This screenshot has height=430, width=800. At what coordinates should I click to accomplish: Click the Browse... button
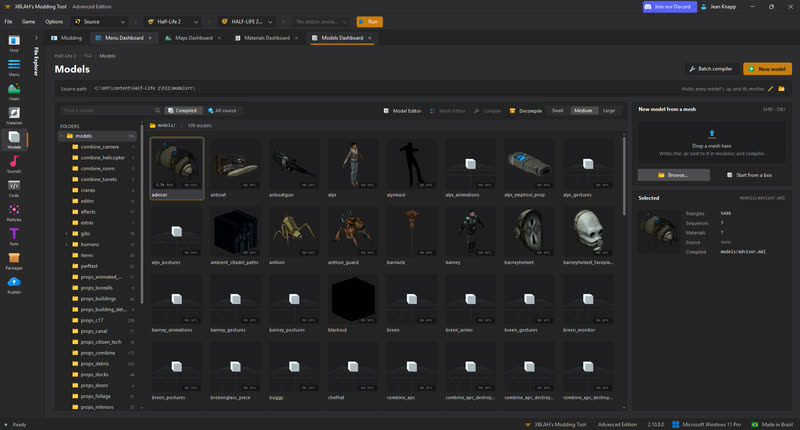(x=673, y=175)
